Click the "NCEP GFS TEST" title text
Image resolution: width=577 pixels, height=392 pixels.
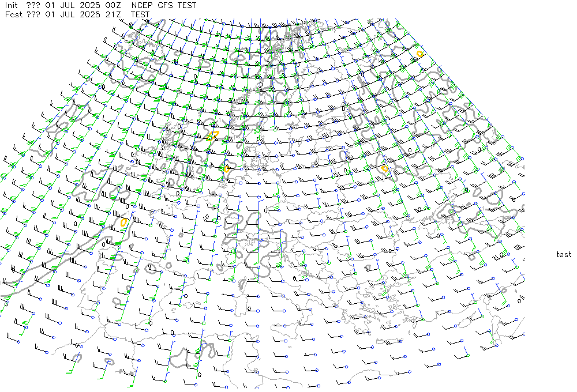pos(164,6)
